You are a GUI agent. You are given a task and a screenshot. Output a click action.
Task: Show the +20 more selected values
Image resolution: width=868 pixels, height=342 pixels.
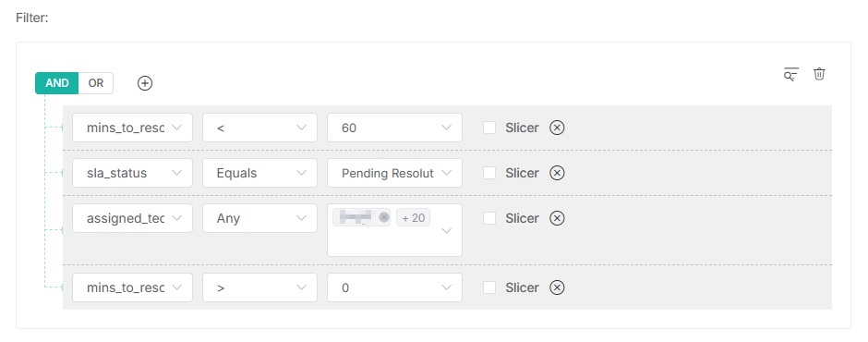coord(413,218)
